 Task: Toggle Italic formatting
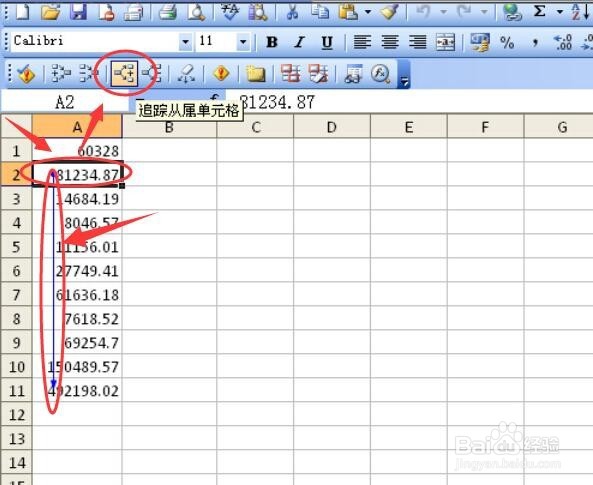[300, 42]
